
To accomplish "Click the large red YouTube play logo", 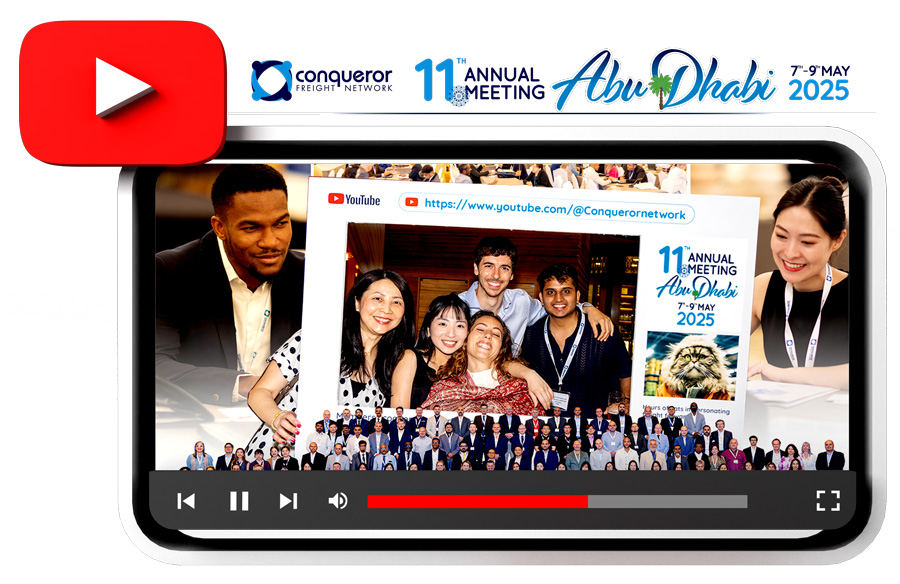I will (122, 92).
